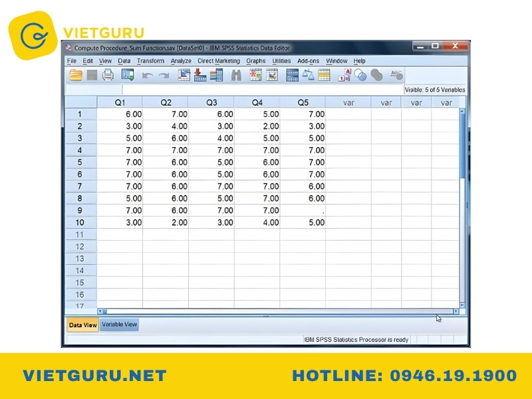Viewport: 532px width, 399px height.
Task: Click the missing Q5 cell in row 9
Action: [303, 211]
